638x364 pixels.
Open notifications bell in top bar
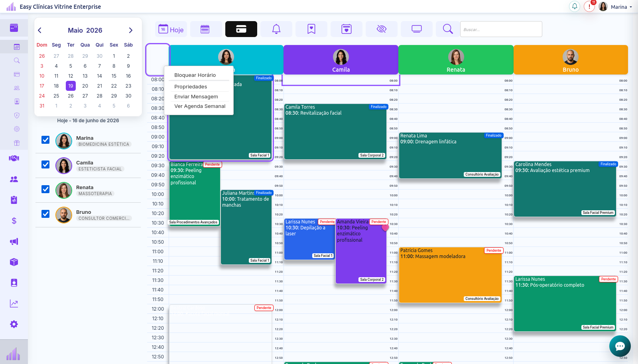pyautogui.click(x=575, y=6)
